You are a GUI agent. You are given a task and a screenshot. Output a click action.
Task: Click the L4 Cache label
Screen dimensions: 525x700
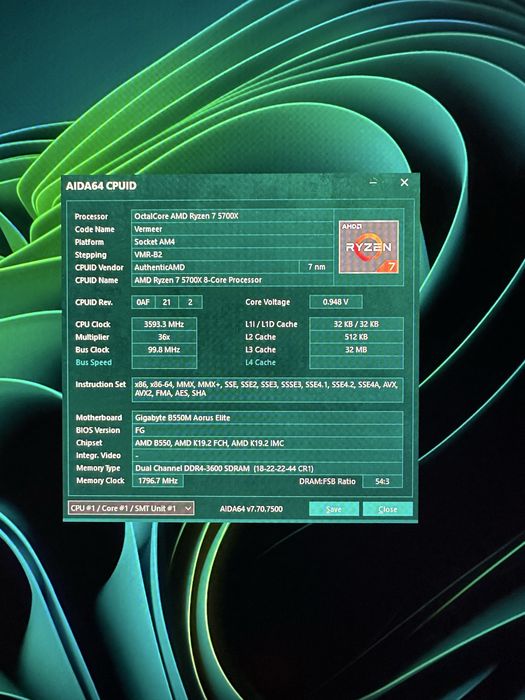[x=260, y=362]
